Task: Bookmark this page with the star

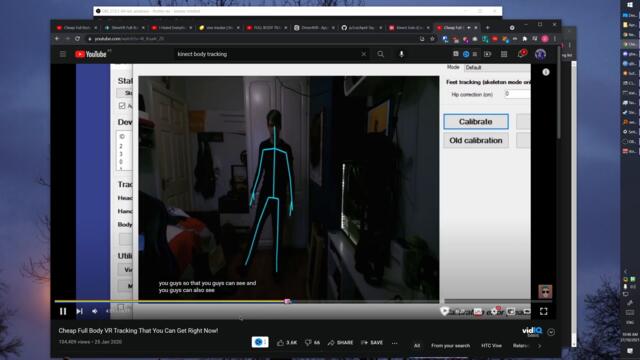Action: [x=432, y=39]
